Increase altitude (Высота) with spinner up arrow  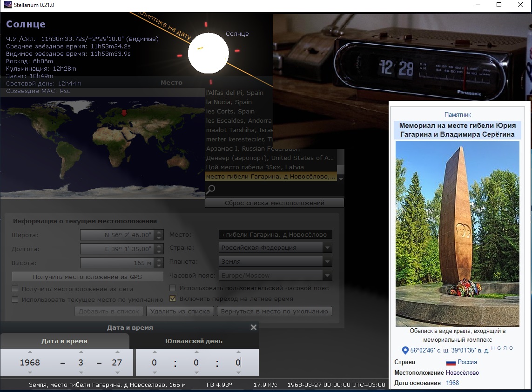pyautogui.click(x=159, y=260)
